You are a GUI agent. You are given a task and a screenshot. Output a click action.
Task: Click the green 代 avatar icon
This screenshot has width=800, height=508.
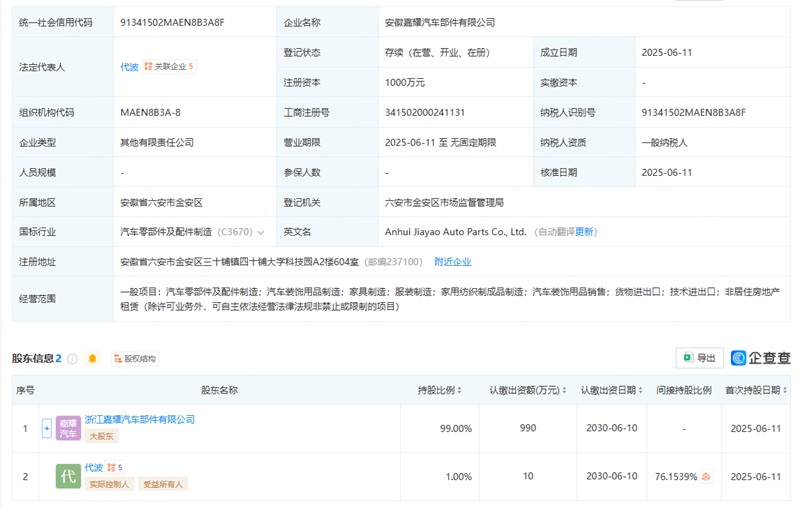(x=68, y=476)
